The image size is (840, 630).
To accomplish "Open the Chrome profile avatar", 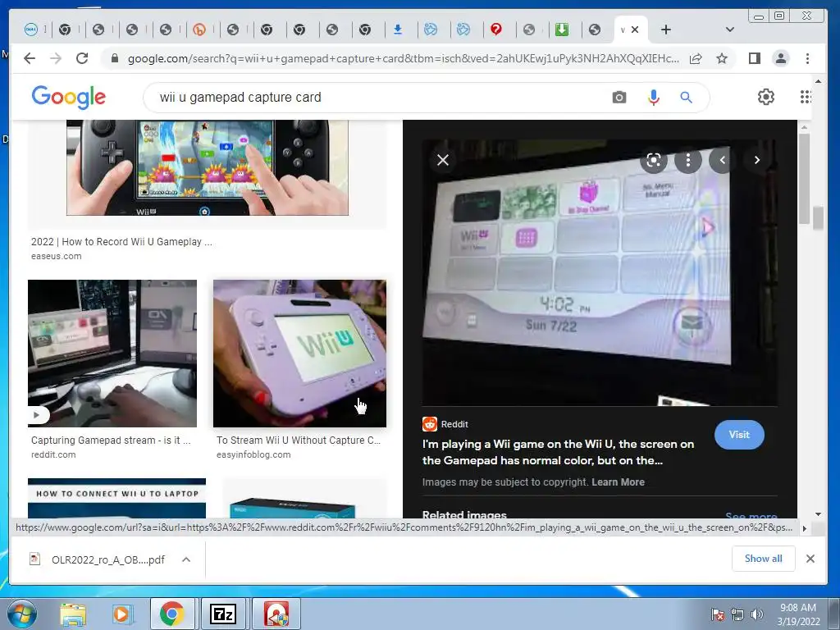I will (781, 58).
